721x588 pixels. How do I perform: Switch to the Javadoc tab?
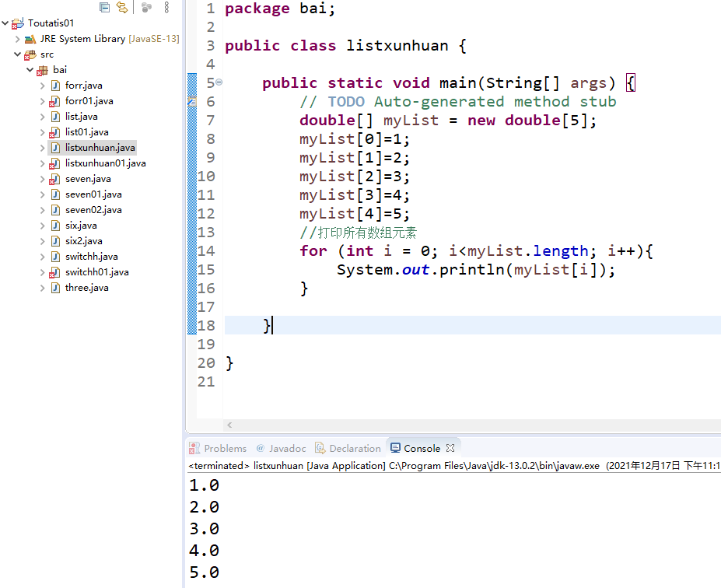pyautogui.click(x=281, y=448)
